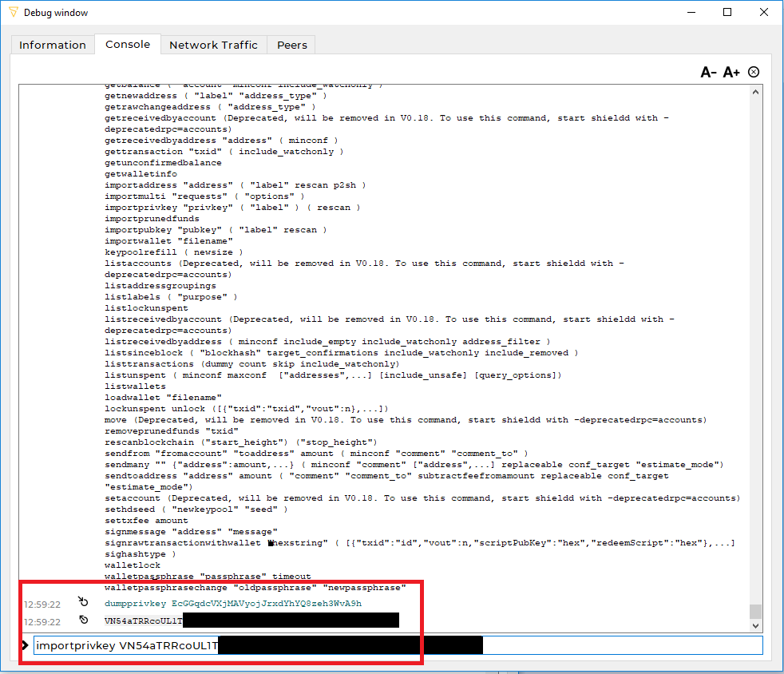This screenshot has height=674, width=784.
Task: Click the 'signmessage "address" "message"' line
Action: (191, 532)
